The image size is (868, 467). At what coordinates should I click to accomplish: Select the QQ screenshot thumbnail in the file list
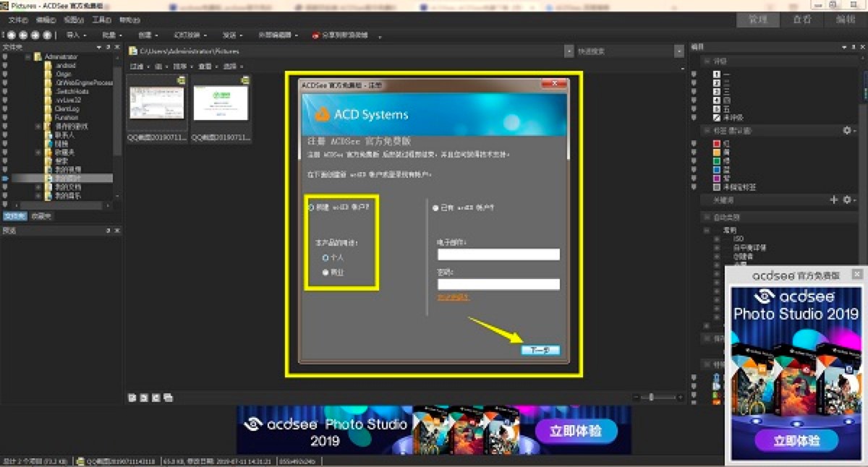(156, 101)
